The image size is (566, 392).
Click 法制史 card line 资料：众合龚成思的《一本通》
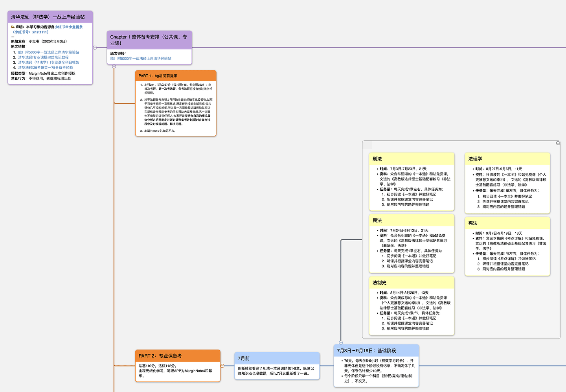click(415, 303)
